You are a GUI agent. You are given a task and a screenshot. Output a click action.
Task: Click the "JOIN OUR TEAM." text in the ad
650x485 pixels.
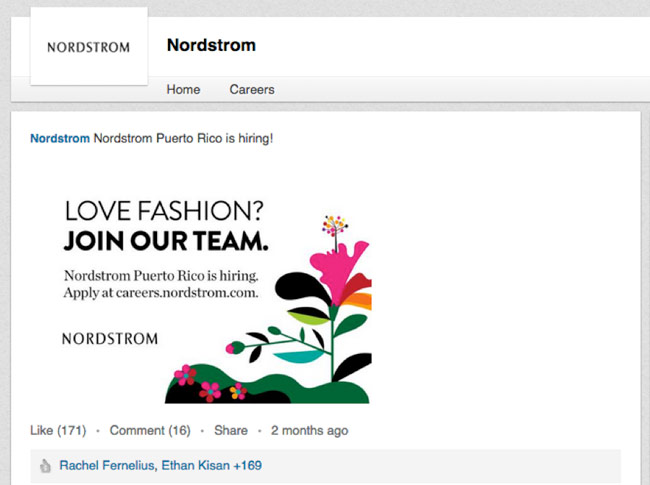pos(166,240)
